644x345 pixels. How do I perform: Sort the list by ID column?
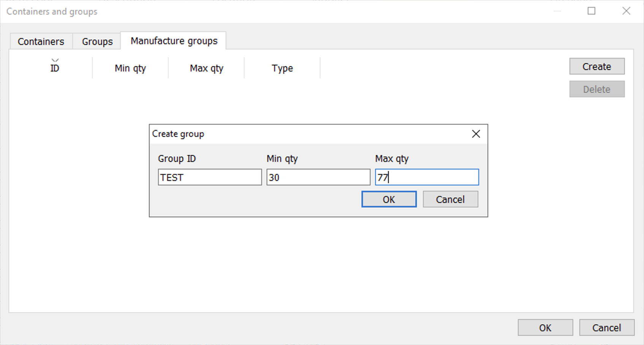coord(55,68)
